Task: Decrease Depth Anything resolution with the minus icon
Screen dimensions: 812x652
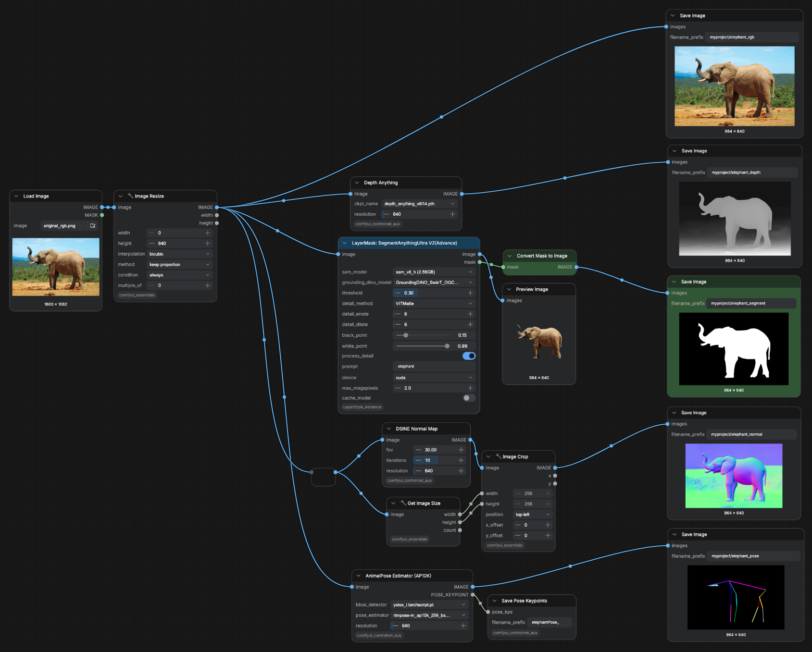Action: (x=387, y=214)
